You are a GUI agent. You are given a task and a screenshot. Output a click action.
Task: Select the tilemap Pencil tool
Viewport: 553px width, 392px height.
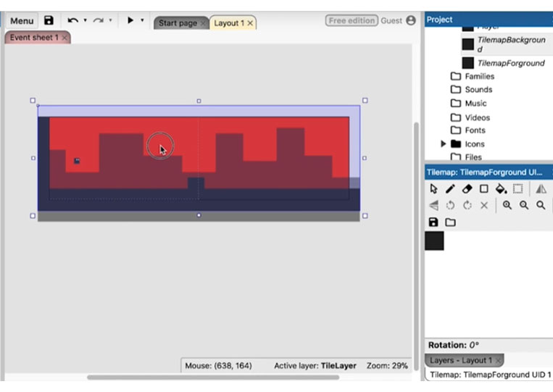coord(450,189)
